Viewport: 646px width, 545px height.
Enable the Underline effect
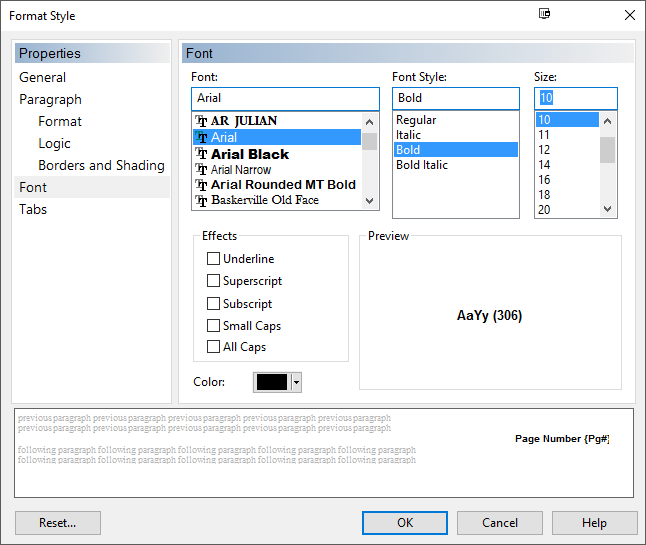213,259
